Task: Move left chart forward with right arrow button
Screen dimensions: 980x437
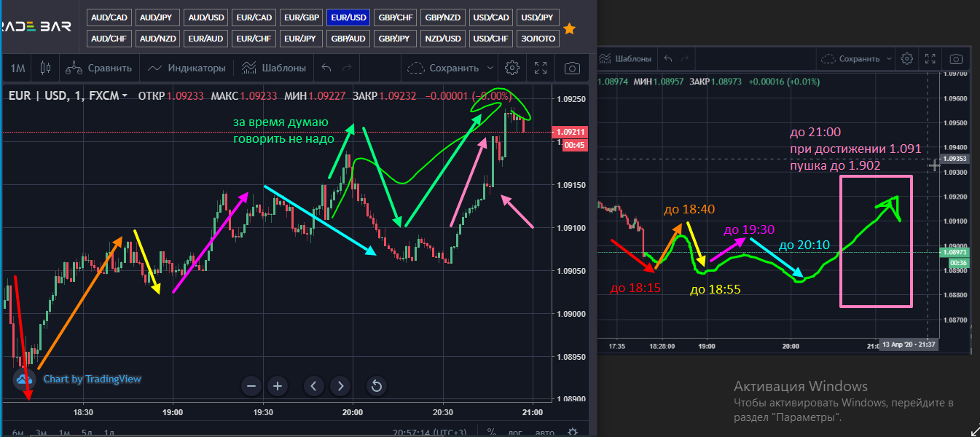Action: point(340,385)
